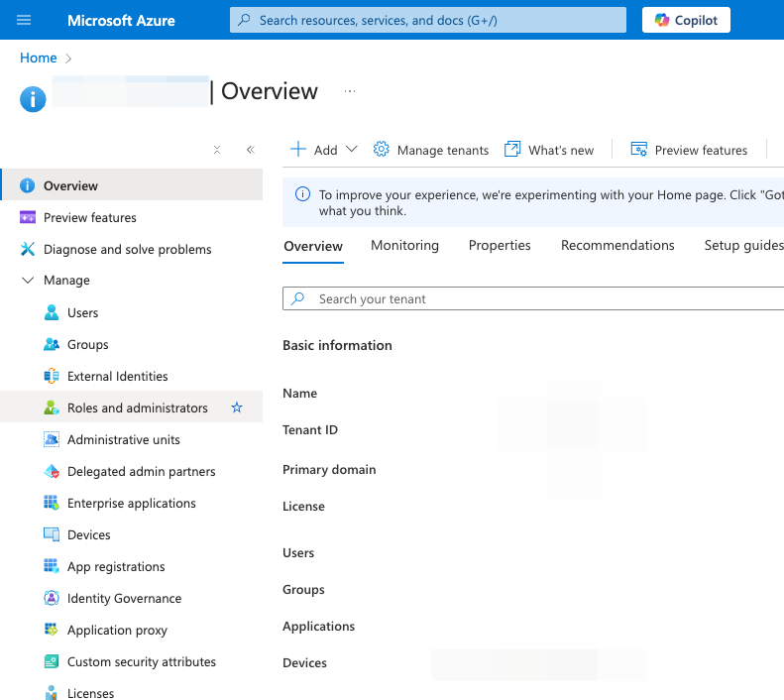Click the Users icon in sidebar
The width and height of the screenshot is (784, 700).
click(x=52, y=313)
